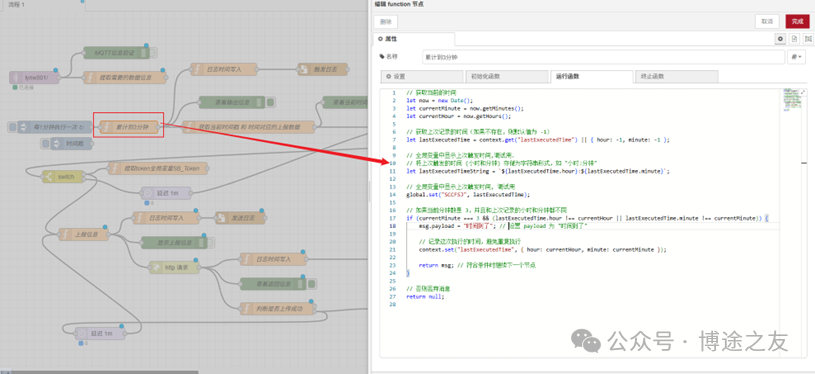
Task: Toggle output of 显示上报信息 debug node
Action: pos(212,243)
